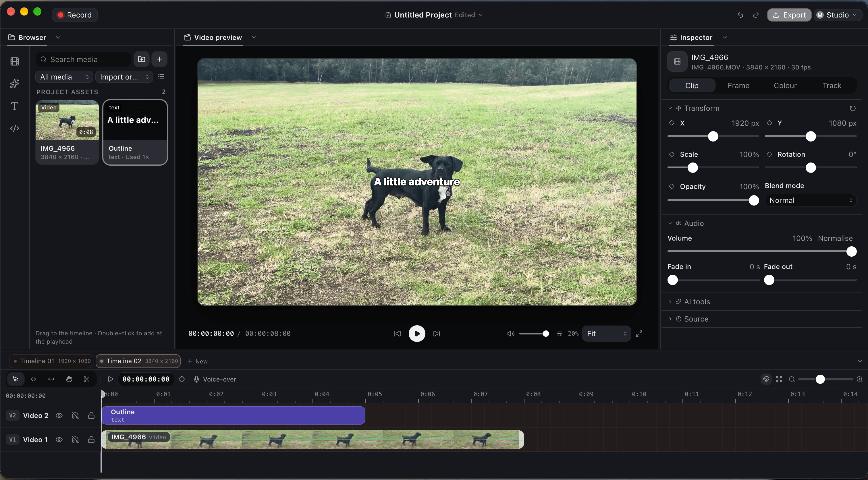The height and width of the screenshot is (480, 868).
Task: Click the Normalise audio button
Action: [x=835, y=238]
